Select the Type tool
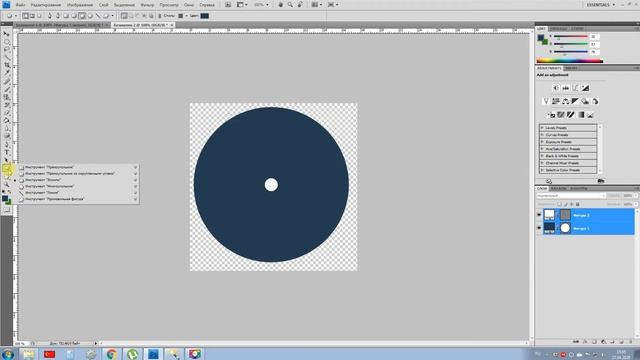This screenshot has height=360, width=640. pos(7,152)
